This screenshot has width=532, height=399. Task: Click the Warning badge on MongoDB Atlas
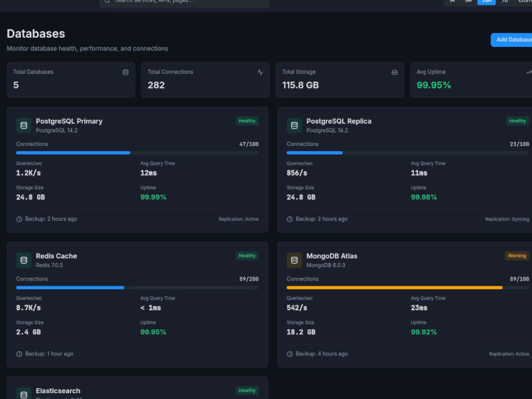pos(517,256)
